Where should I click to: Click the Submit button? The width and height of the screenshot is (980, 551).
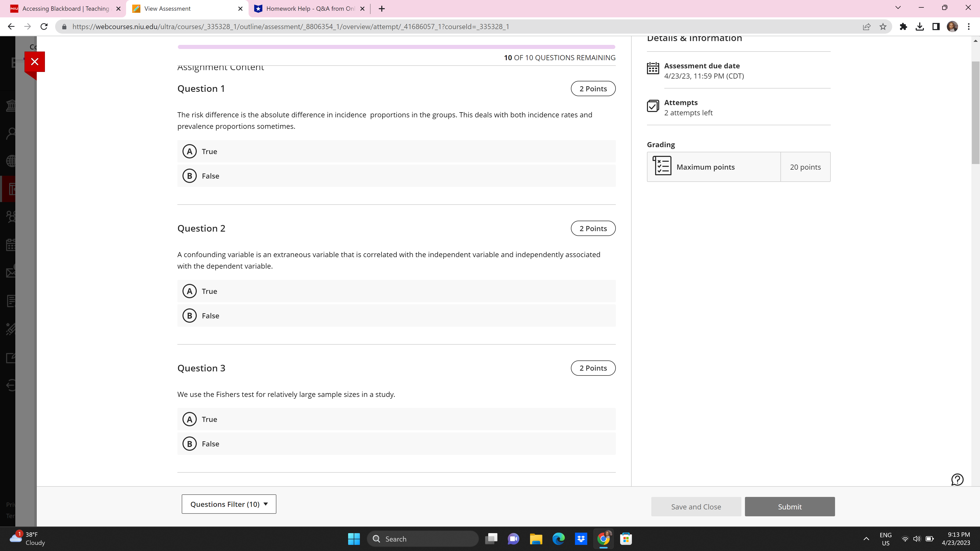(x=789, y=507)
